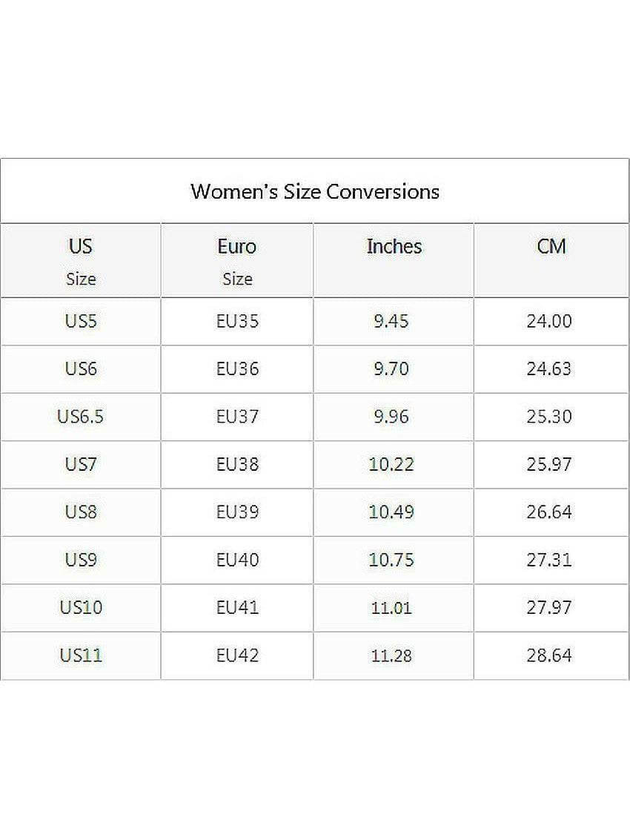Click the 25.97 CM value
The height and width of the screenshot is (840, 630).
click(x=549, y=465)
